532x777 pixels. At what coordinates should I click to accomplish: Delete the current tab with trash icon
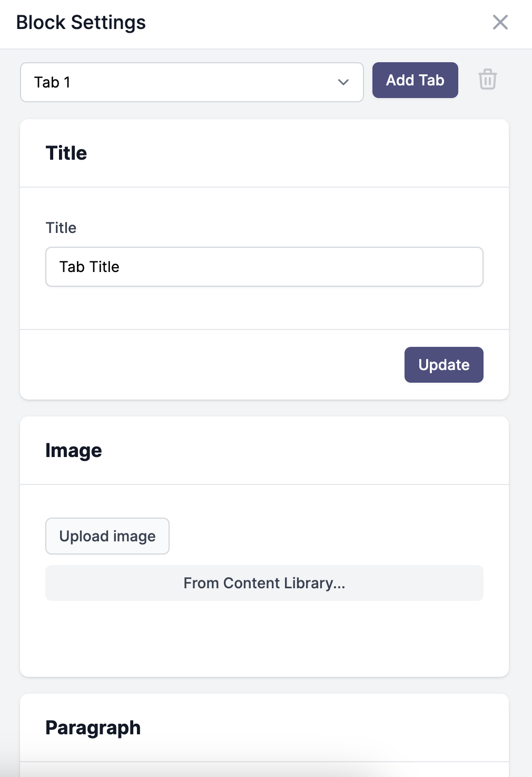click(x=487, y=80)
